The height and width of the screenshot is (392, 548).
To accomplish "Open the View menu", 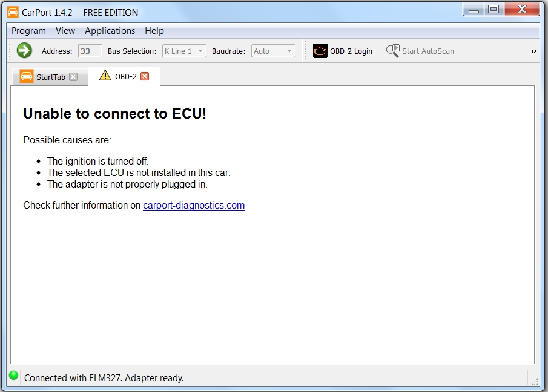I will click(x=65, y=31).
